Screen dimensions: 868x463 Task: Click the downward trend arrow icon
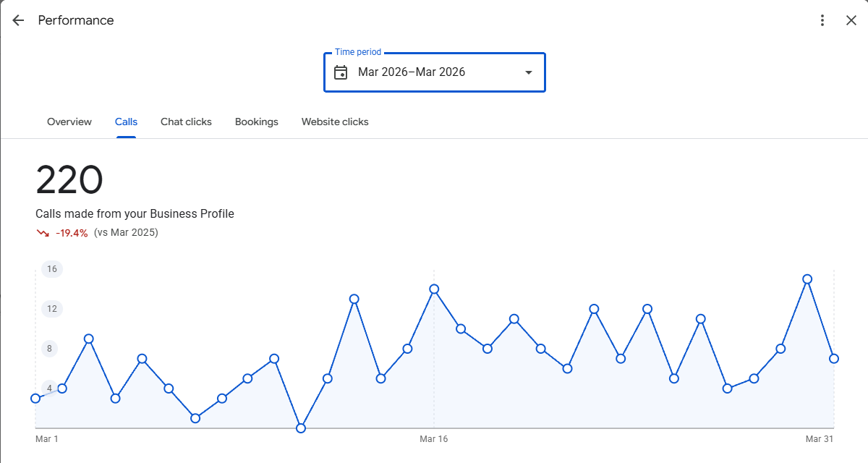[43, 233]
